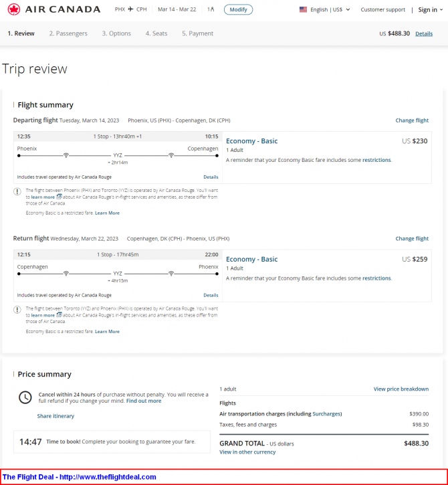Click the Modify search button
This screenshot has width=448, height=485.
pos(238,9)
